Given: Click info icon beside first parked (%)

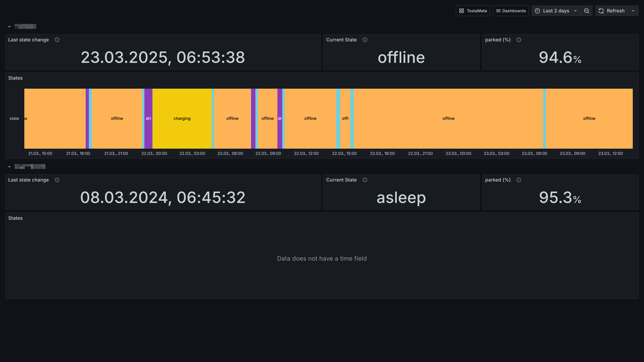Looking at the screenshot, I should pyautogui.click(x=519, y=40).
